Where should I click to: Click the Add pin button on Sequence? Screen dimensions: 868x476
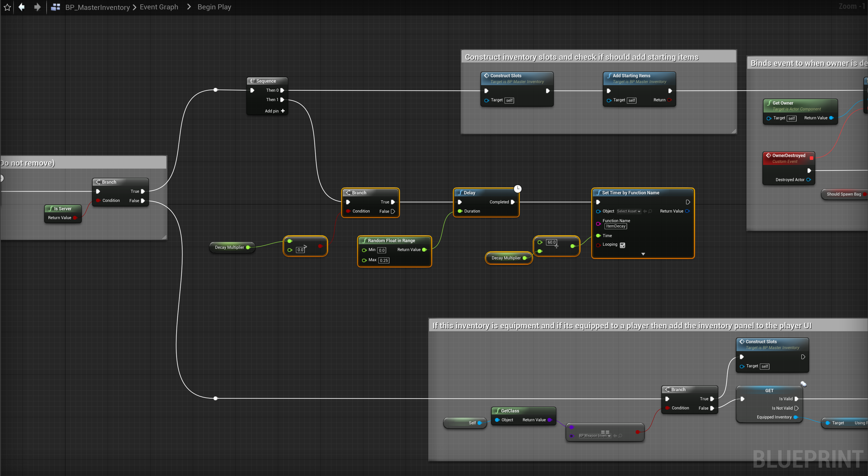272,111
